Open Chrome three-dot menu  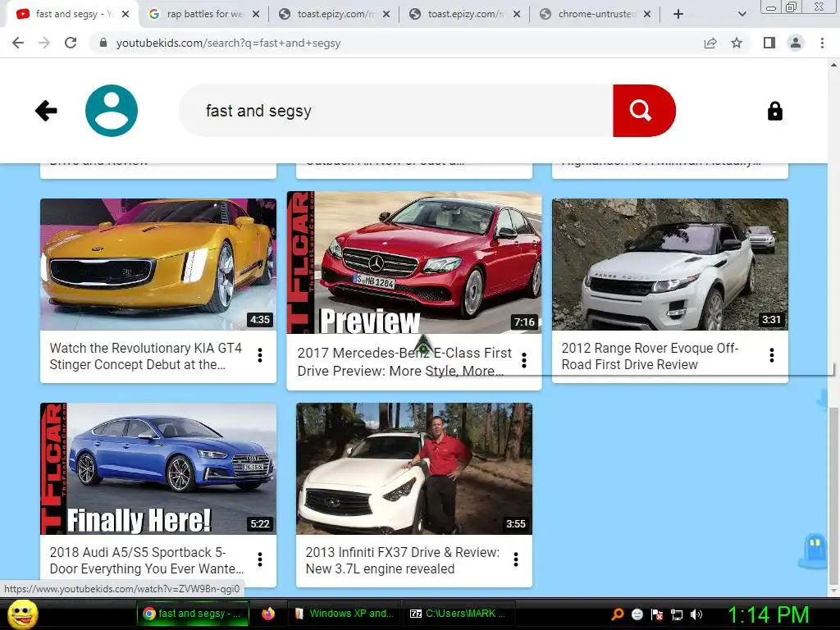click(x=822, y=43)
